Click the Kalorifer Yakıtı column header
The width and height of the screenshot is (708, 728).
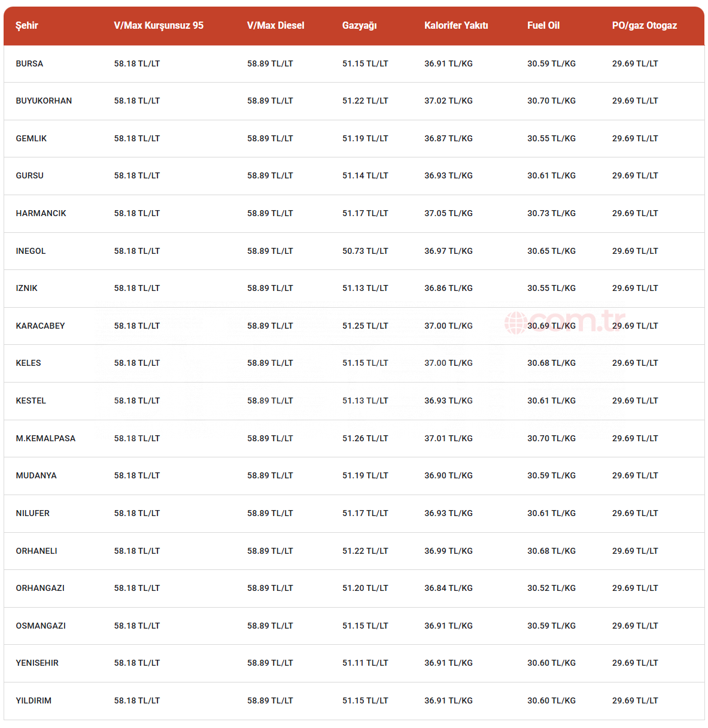[x=456, y=25]
